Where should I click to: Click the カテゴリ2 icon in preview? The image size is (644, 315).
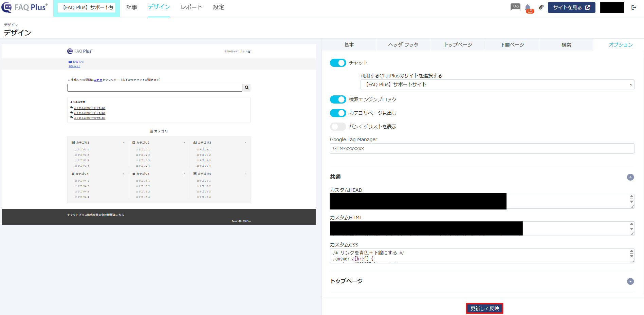pos(134,143)
